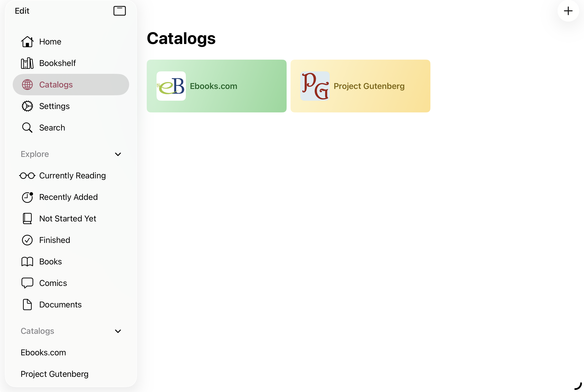584x392 pixels.
Task: Add a catalog with the plus button
Action: coord(568,11)
